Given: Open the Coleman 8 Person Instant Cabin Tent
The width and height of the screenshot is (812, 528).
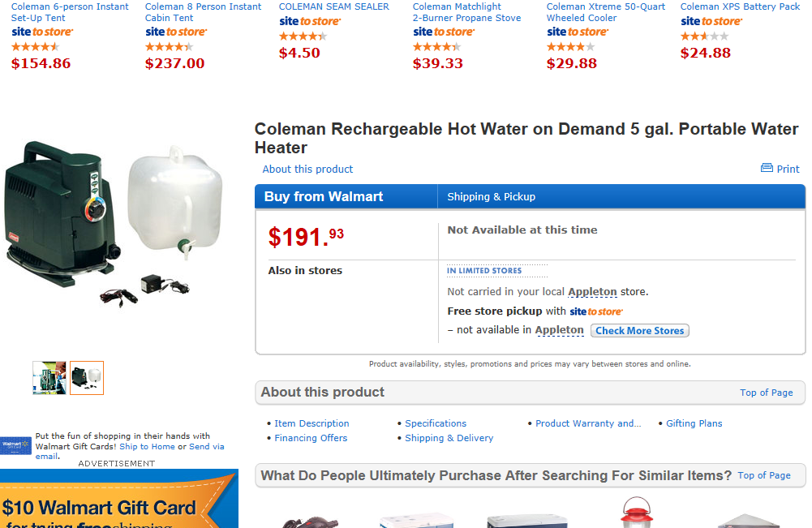Looking at the screenshot, I should click(x=203, y=12).
